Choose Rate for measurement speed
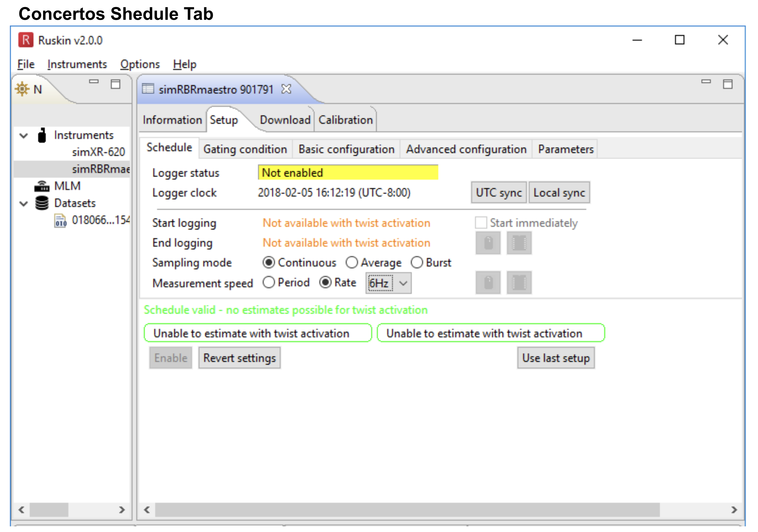 point(325,282)
